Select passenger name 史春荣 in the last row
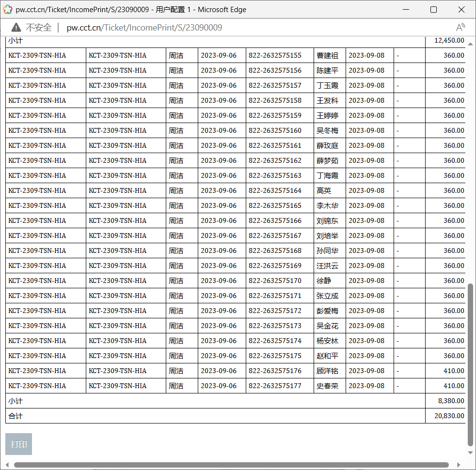 click(327, 386)
